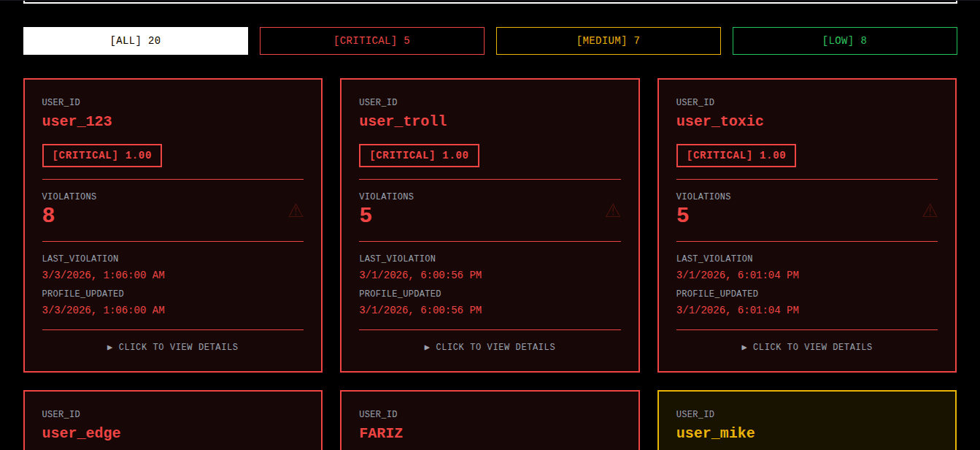The width and height of the screenshot is (980, 450).
Task: Click the warning triangle icon on user_troll card
Action: click(613, 210)
